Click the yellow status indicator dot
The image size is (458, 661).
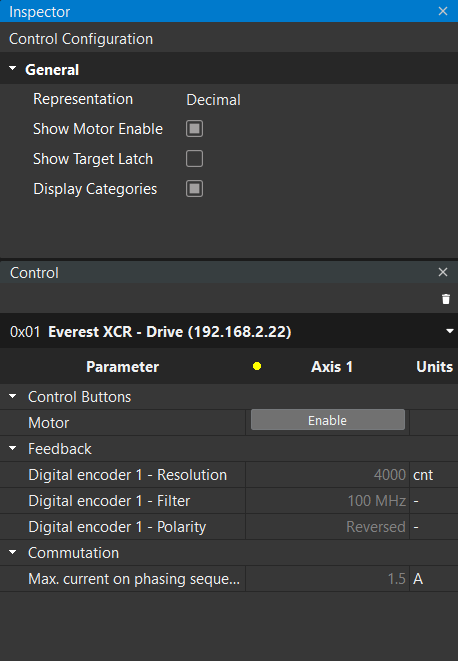(257, 366)
